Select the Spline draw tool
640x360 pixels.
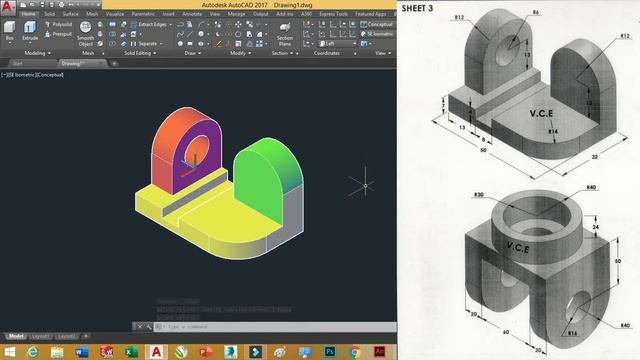pos(180,34)
